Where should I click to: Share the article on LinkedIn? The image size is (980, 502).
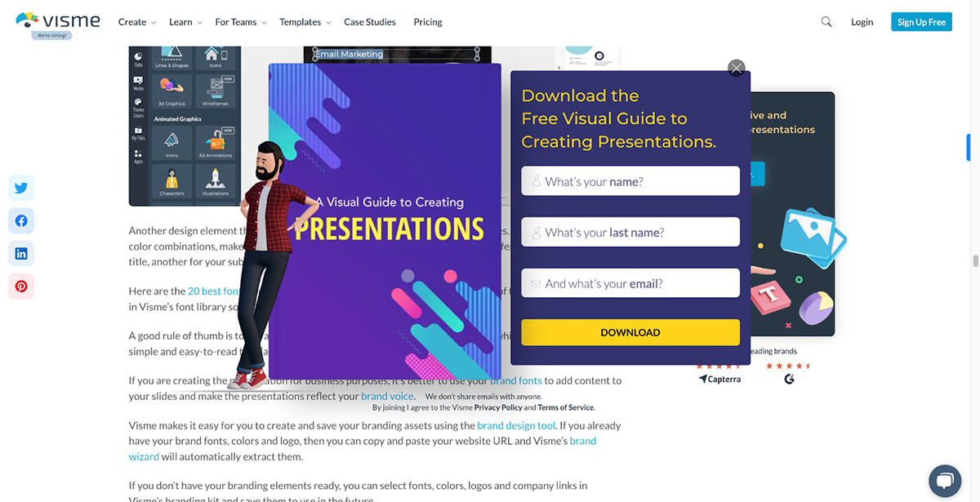(20, 253)
